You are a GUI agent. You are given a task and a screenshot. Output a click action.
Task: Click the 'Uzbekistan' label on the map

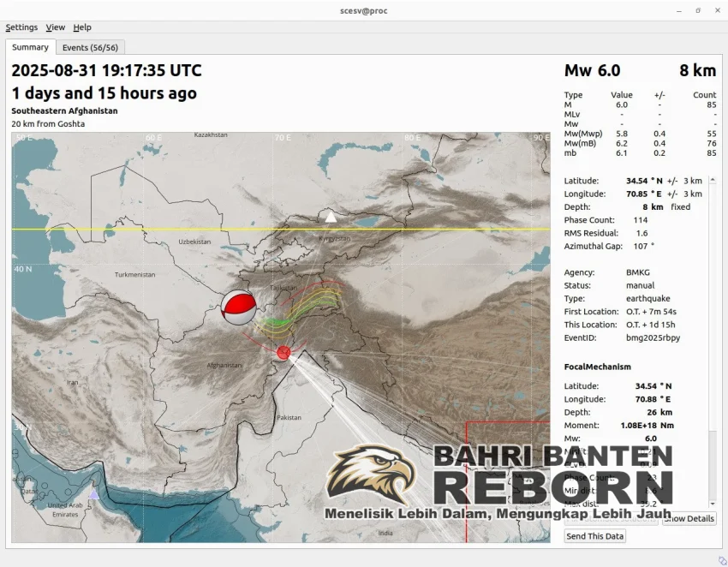coord(194,242)
